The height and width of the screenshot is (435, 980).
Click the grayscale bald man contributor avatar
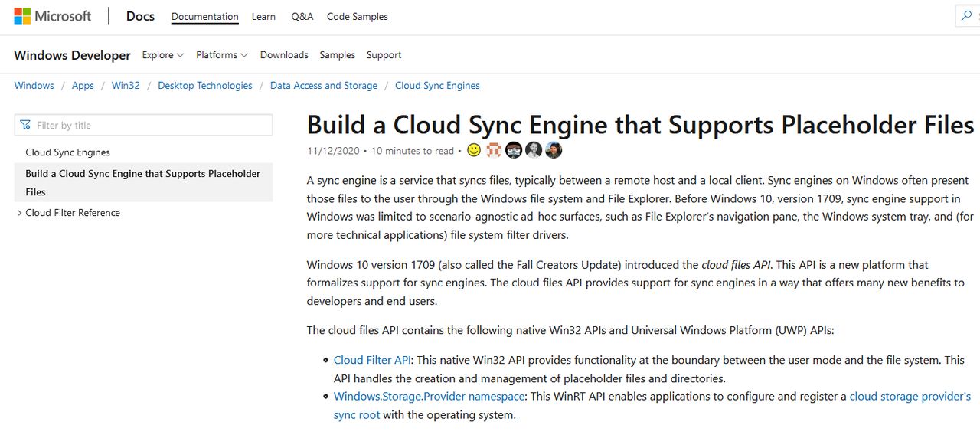pyautogui.click(x=534, y=150)
